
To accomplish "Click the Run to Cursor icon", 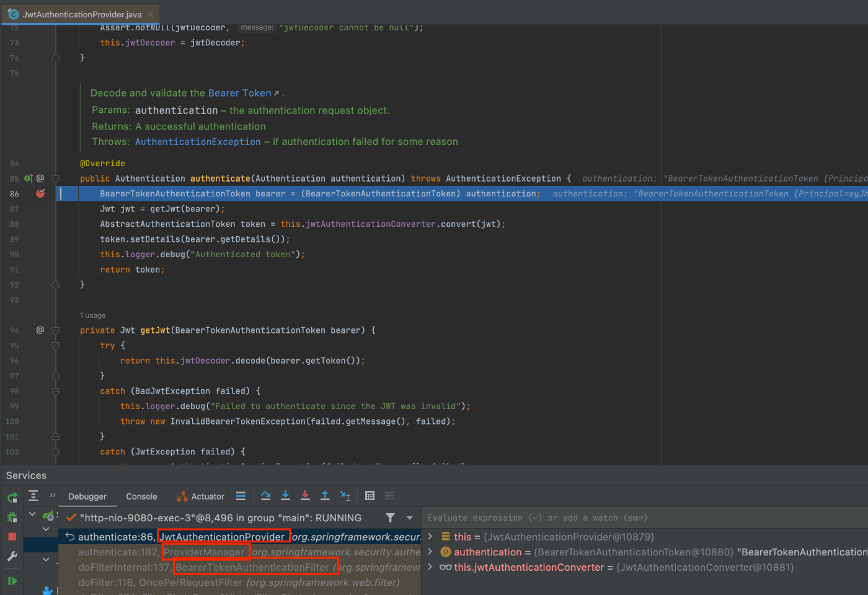I will (x=345, y=496).
